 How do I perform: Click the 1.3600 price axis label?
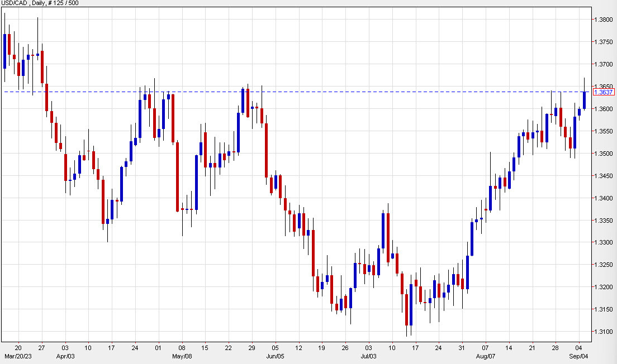[603, 109]
